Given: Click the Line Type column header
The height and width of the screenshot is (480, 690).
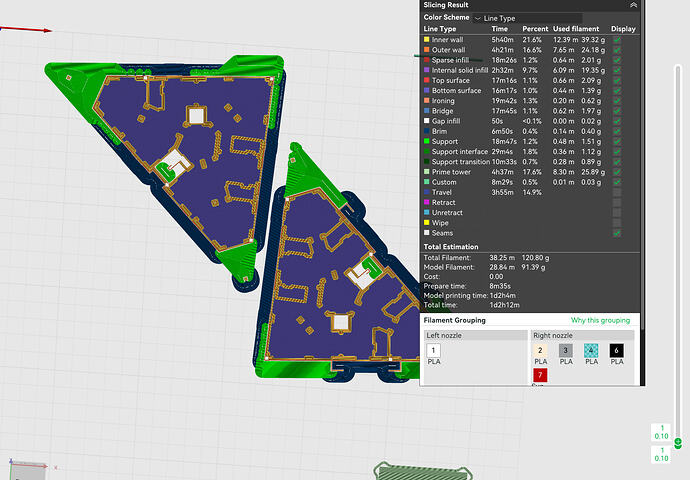Looking at the screenshot, I should tap(440, 29).
